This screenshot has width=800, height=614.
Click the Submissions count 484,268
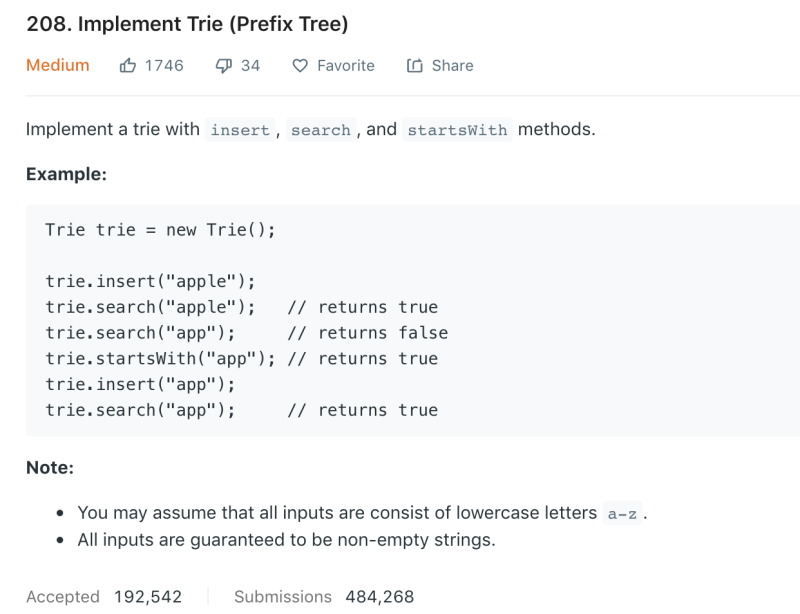[x=380, y=597]
